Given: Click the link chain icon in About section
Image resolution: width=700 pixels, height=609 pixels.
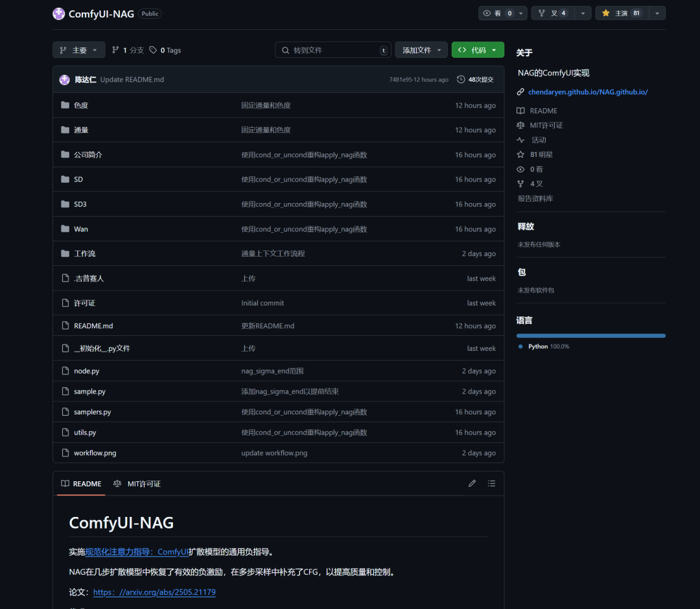Looking at the screenshot, I should coord(520,92).
